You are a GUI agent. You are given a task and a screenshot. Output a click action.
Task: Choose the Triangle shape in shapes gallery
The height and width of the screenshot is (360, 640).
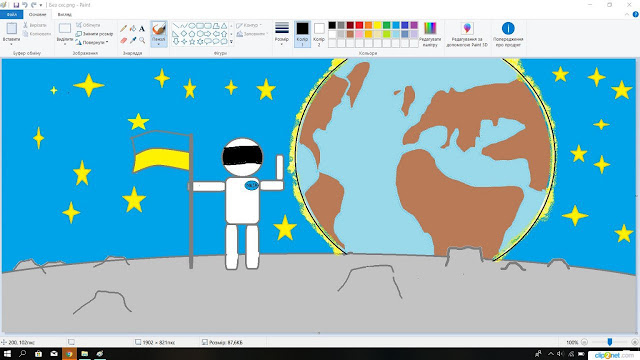coord(224,25)
